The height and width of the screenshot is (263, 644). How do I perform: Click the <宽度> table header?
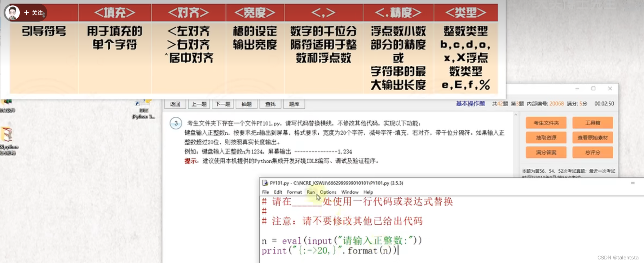point(255,13)
